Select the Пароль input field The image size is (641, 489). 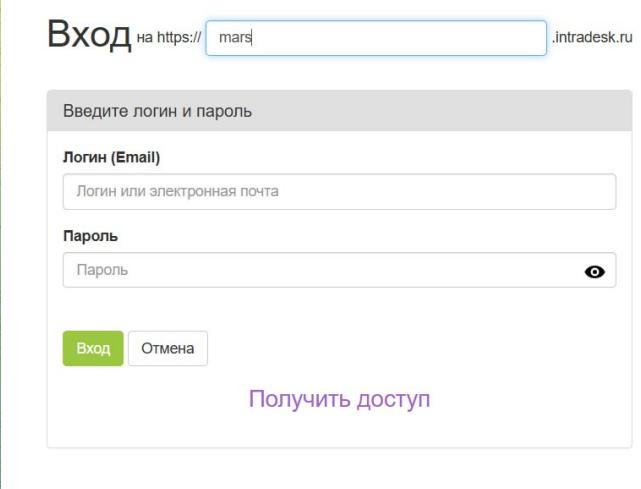[320, 270]
